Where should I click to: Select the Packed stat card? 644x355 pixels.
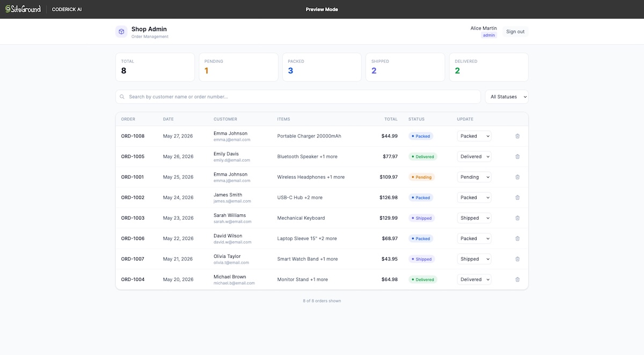click(322, 67)
